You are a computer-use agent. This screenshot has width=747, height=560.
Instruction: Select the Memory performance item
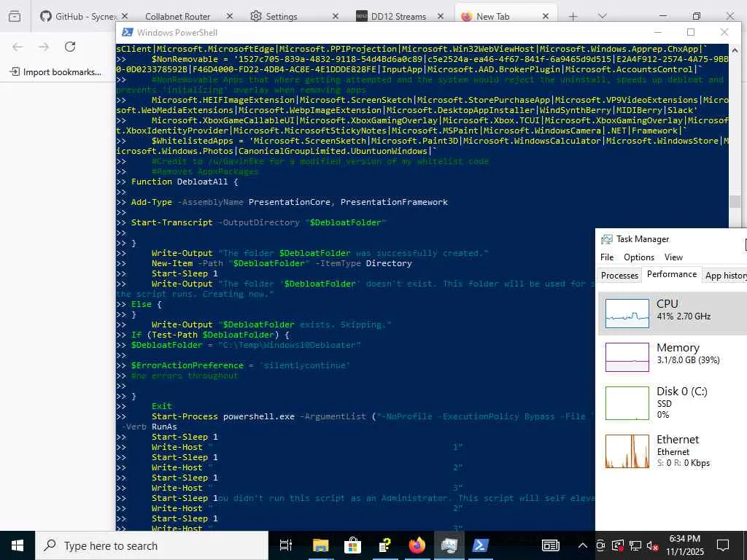tap(672, 357)
